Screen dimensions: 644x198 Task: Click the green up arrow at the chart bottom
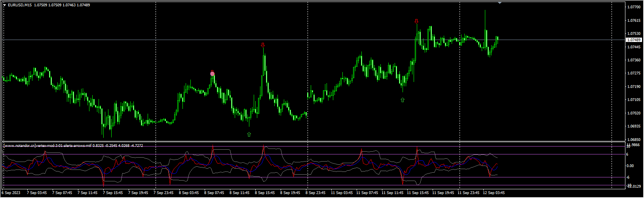tap(249, 135)
